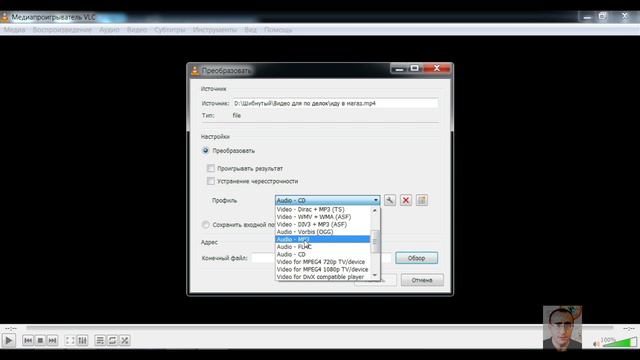This screenshot has height=360, width=640.
Task: Click the Play button in VLC
Action: click(8, 340)
